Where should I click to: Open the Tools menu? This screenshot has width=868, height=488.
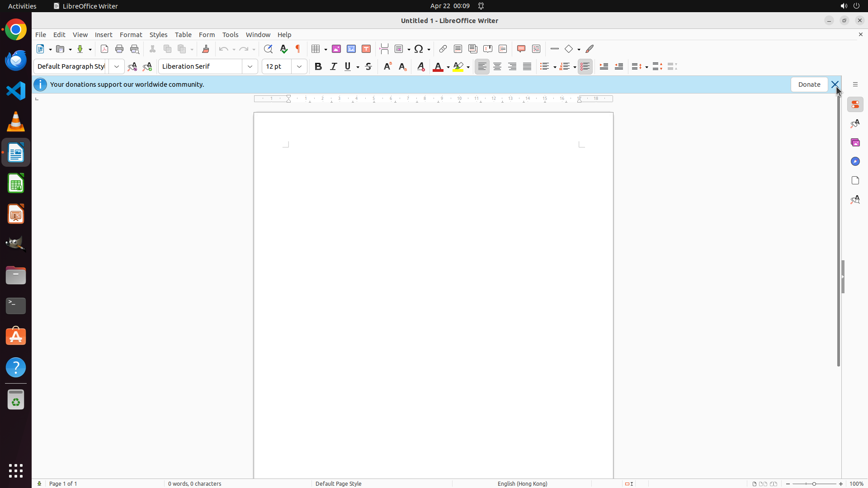tap(230, 35)
